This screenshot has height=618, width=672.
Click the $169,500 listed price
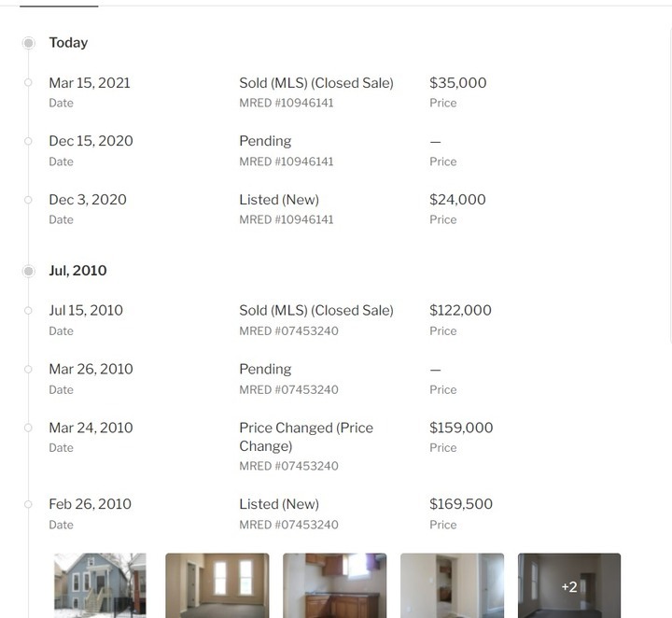point(460,504)
